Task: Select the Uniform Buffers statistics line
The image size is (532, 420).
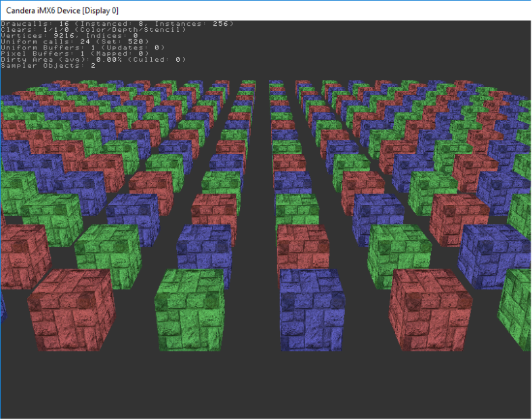Action: pyautogui.click(x=83, y=47)
